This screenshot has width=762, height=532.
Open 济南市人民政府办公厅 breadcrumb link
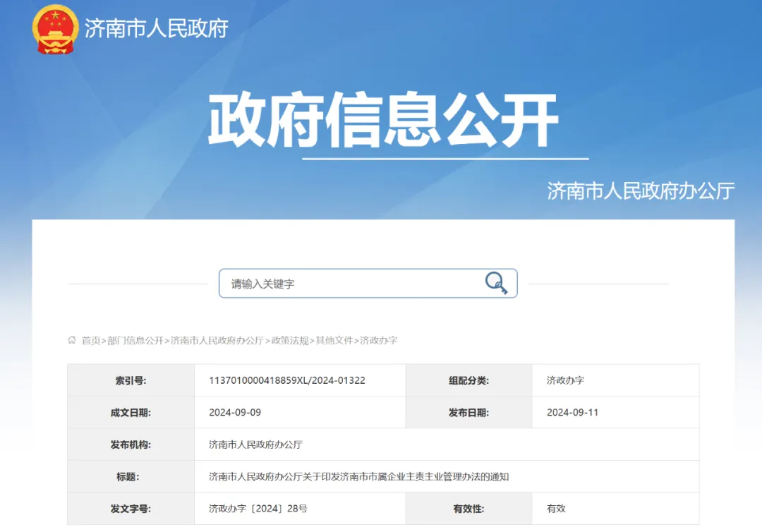click(x=217, y=340)
